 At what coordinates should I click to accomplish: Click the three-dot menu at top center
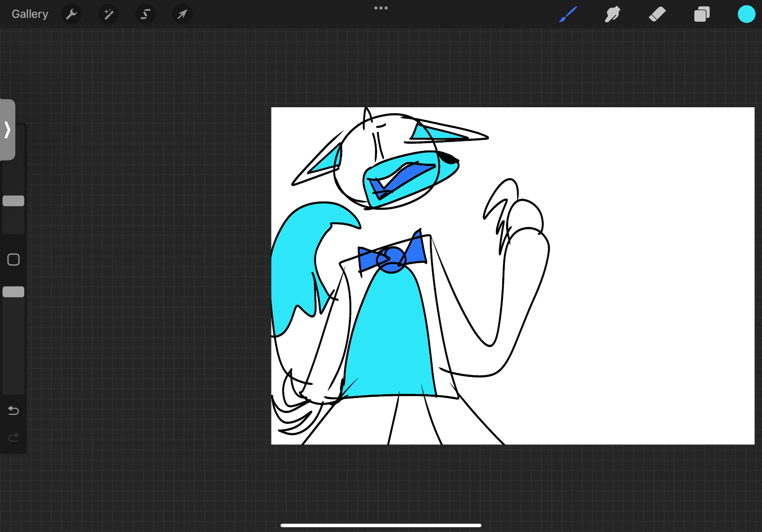(381, 8)
